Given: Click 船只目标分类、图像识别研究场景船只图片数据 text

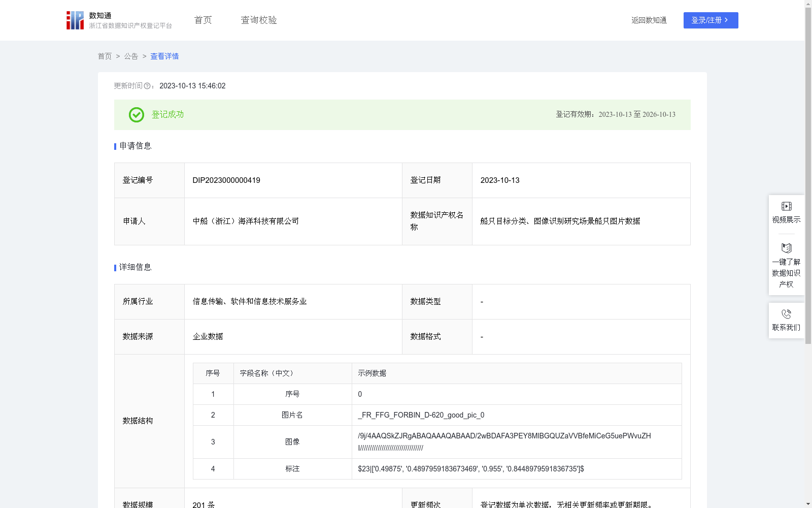Looking at the screenshot, I should [x=560, y=221].
